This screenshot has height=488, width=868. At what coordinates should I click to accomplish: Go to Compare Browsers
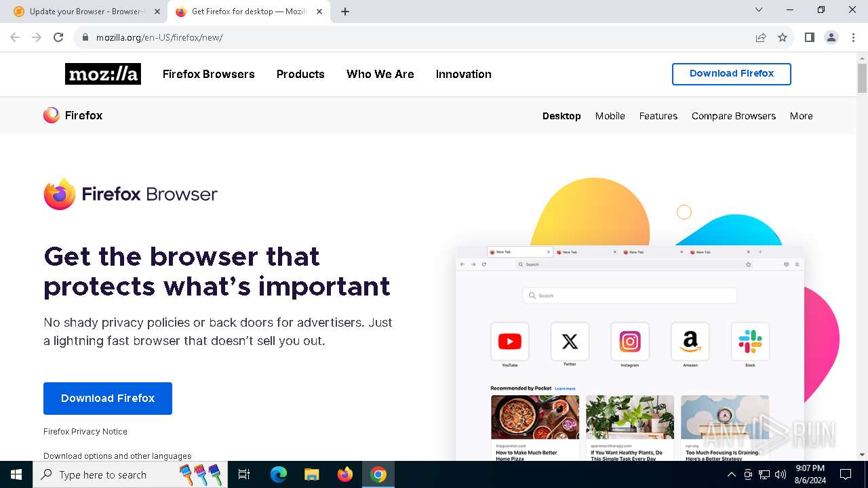[734, 116]
